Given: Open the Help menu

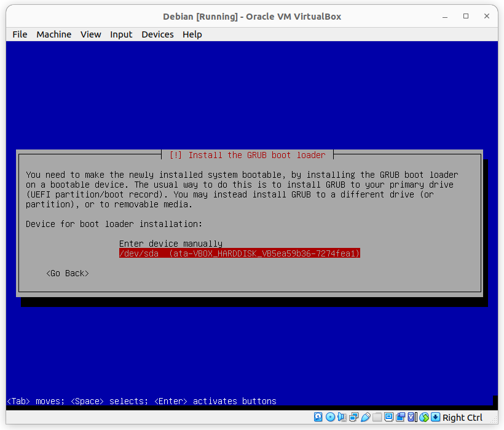Looking at the screenshot, I should point(192,34).
